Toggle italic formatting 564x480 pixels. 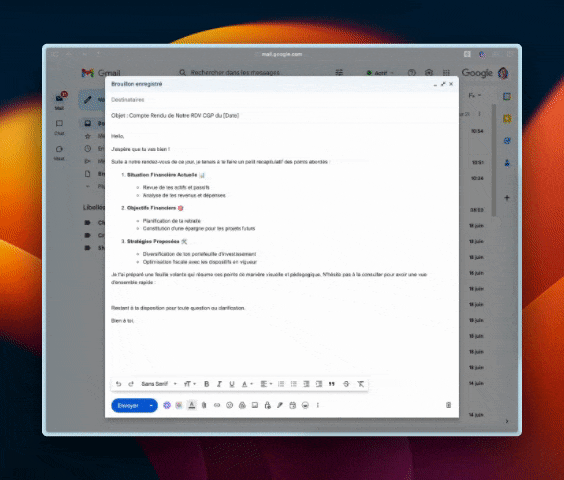(x=219, y=384)
